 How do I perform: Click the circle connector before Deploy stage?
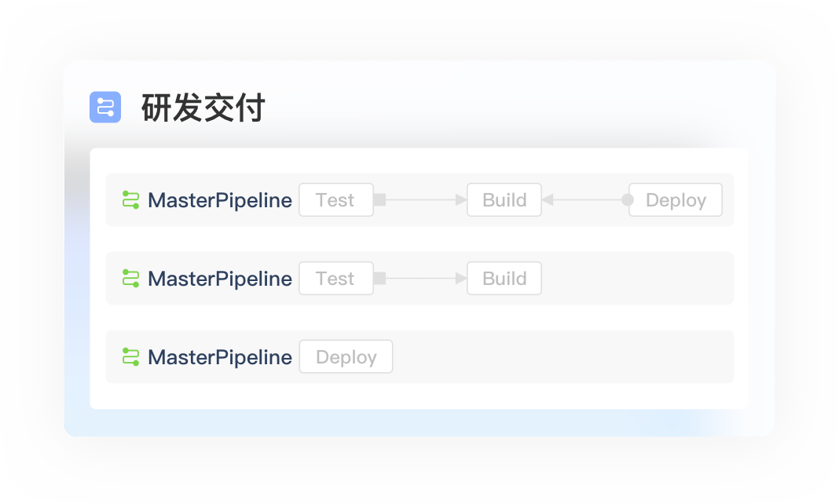[628, 200]
